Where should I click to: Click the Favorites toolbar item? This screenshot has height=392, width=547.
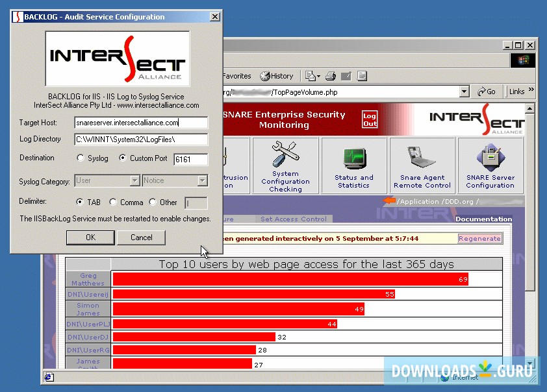coord(237,76)
